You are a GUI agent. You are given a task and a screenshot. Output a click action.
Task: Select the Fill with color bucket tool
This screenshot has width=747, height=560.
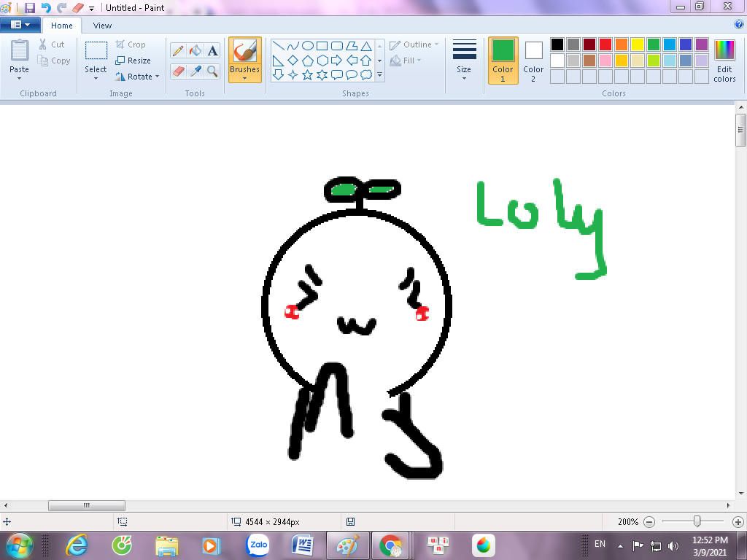(x=196, y=50)
